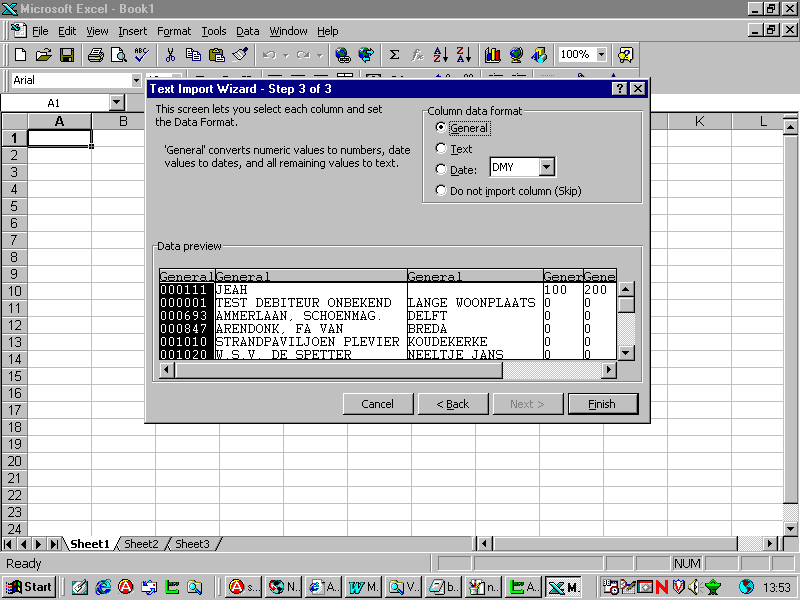The height and width of the screenshot is (600, 800).
Task: Click the AutoSum sigma icon
Action: (394, 55)
